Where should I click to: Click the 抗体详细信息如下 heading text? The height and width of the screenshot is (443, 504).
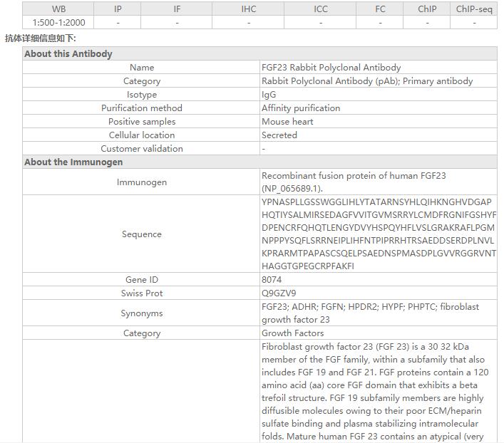point(40,38)
